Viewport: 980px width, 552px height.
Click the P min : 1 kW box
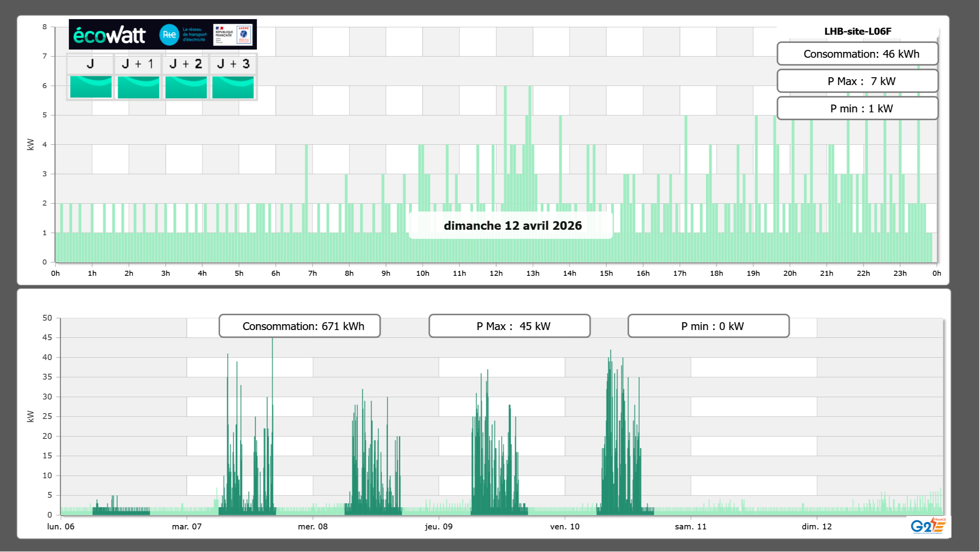tap(857, 108)
